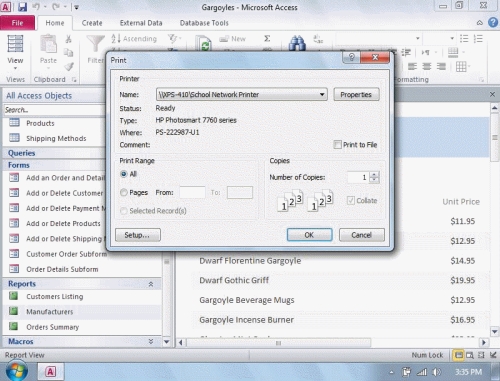Click the Copy icon in Clipboard group
The height and width of the screenshot is (381, 500).
68,52
